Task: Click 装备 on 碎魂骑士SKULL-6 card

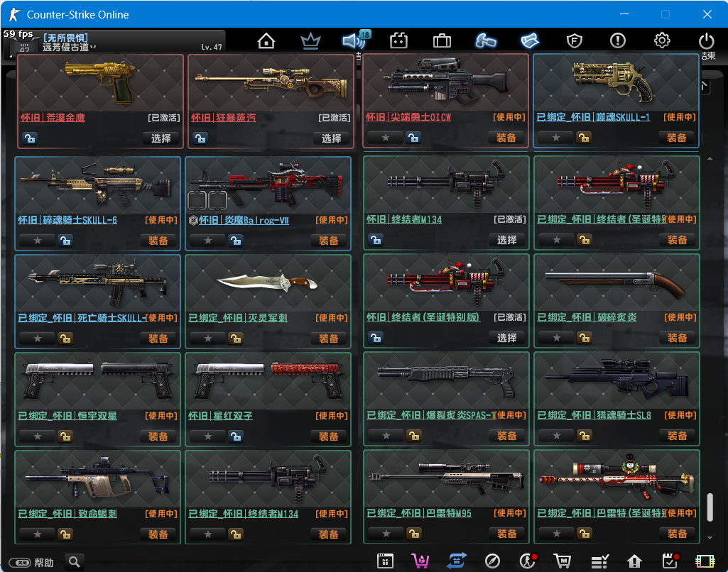Action: click(x=158, y=241)
